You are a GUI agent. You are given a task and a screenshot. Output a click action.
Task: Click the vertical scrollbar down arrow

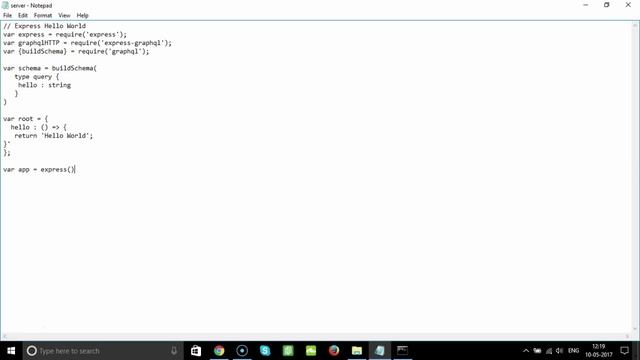tap(636, 329)
